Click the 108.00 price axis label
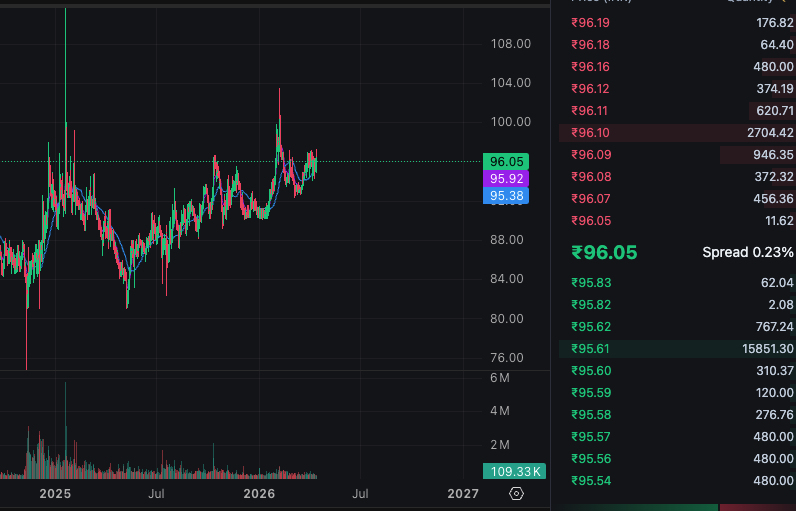The height and width of the screenshot is (511, 796). point(511,44)
